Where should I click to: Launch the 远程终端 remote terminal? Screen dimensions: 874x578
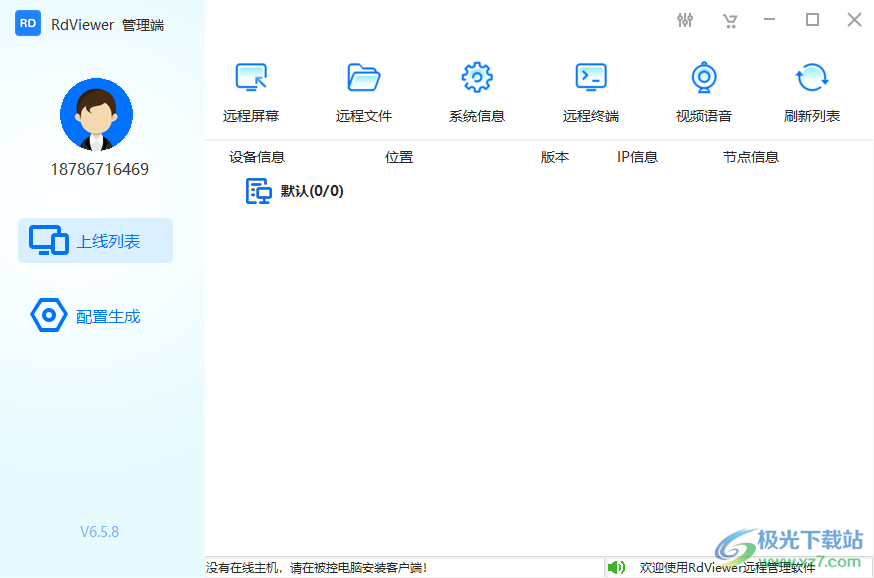[x=591, y=92]
